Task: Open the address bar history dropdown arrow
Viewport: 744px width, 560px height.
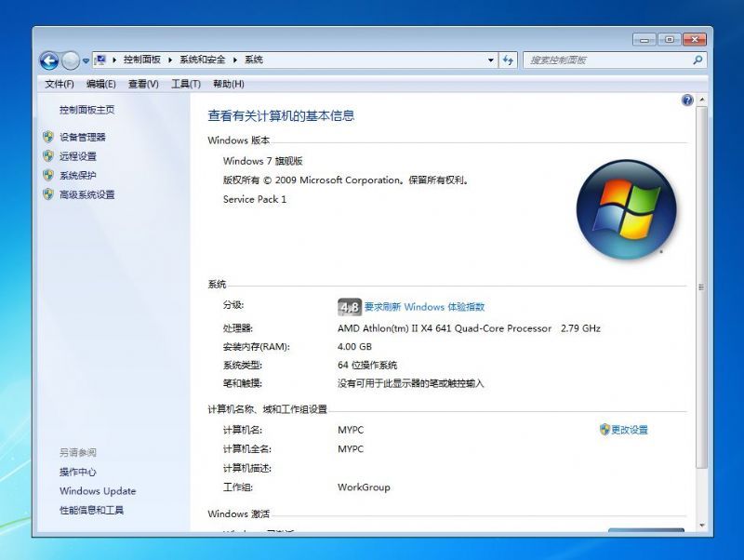Action: (x=491, y=60)
